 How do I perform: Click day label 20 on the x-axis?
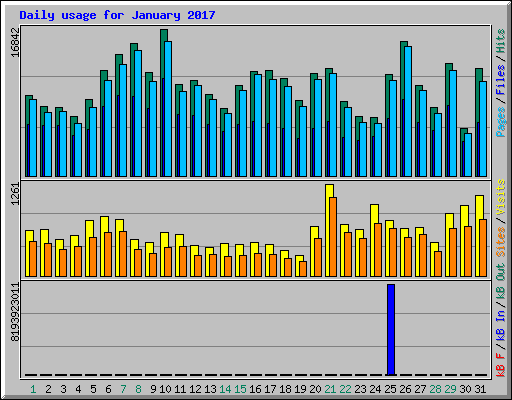315,389
